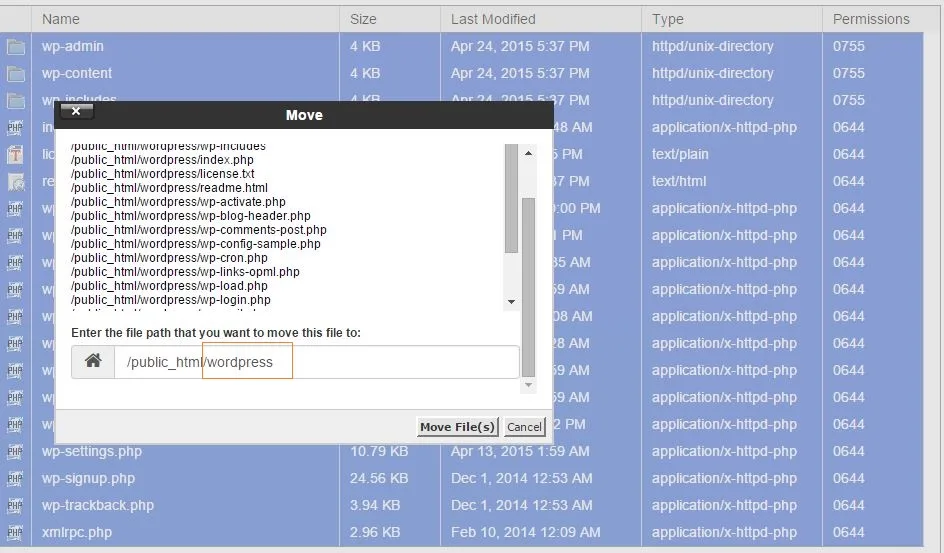This screenshot has width=944, height=553.
Task: Click the application/x-httpd-php type of wp-signup.php
Action: point(724,478)
